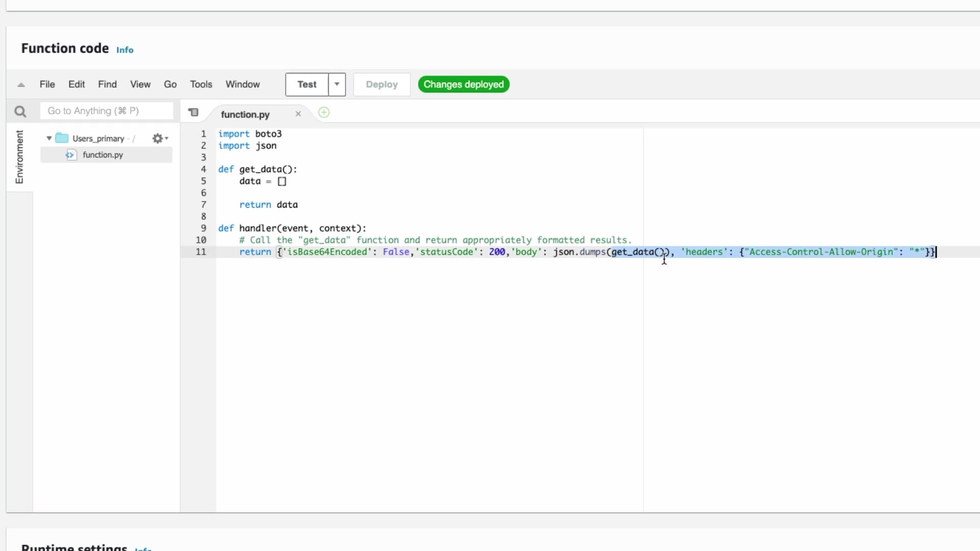
Task: Toggle the Environment side panel
Action: tap(19, 157)
